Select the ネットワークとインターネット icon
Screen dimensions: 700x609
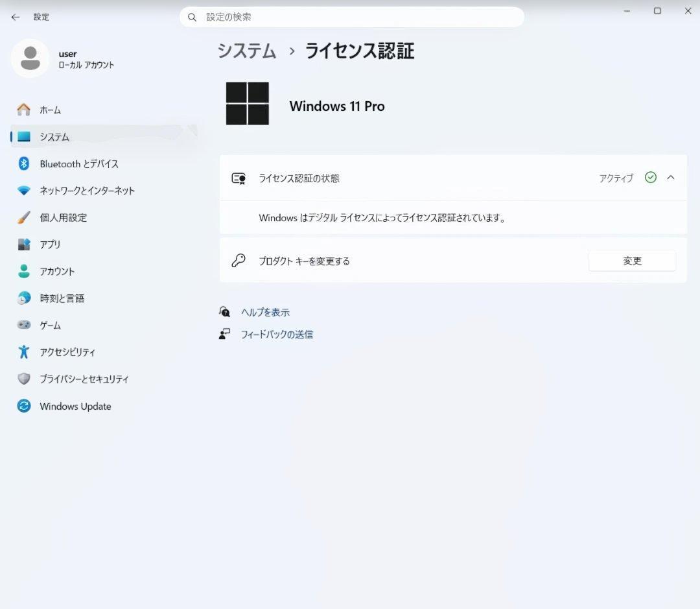tap(22, 191)
